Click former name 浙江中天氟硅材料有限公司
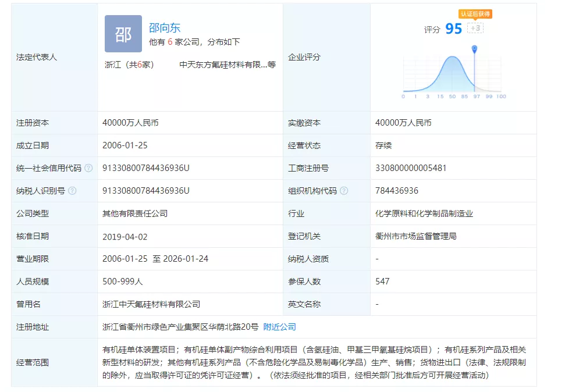The image size is (565, 392). point(151,304)
